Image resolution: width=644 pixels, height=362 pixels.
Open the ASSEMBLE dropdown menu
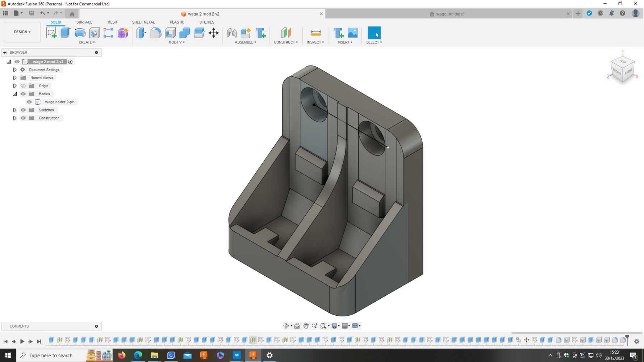coord(246,42)
